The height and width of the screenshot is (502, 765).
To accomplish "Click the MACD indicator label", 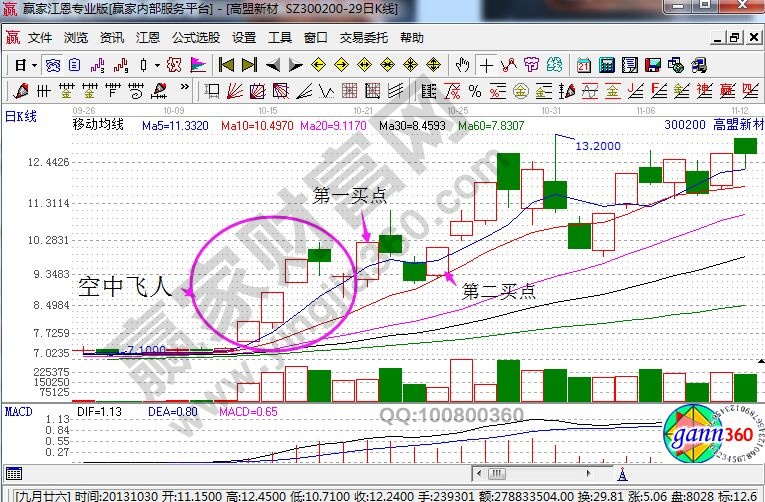I will (x=19, y=411).
